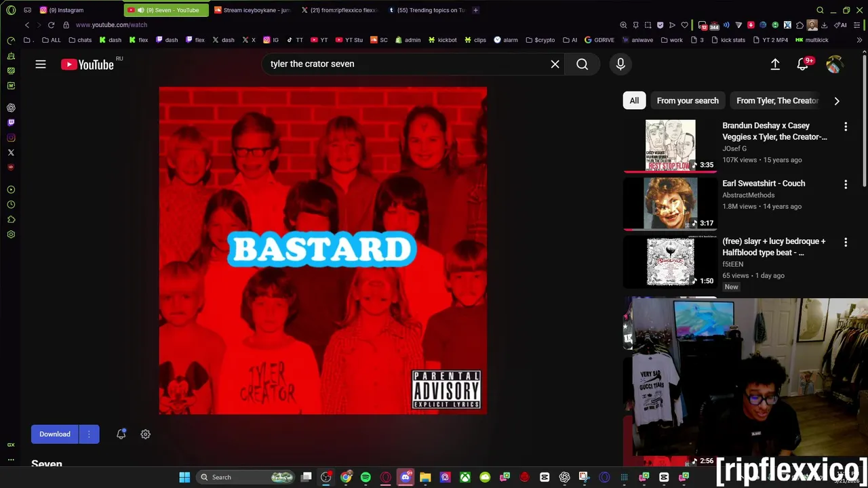
Task: Click the YouTube logo to go home
Action: pos(87,64)
